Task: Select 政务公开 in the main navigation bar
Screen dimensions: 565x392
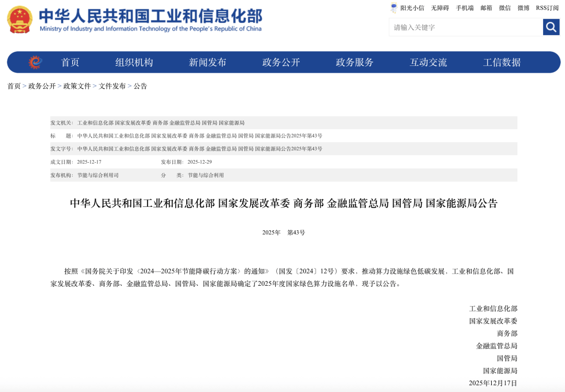Action: (x=281, y=62)
